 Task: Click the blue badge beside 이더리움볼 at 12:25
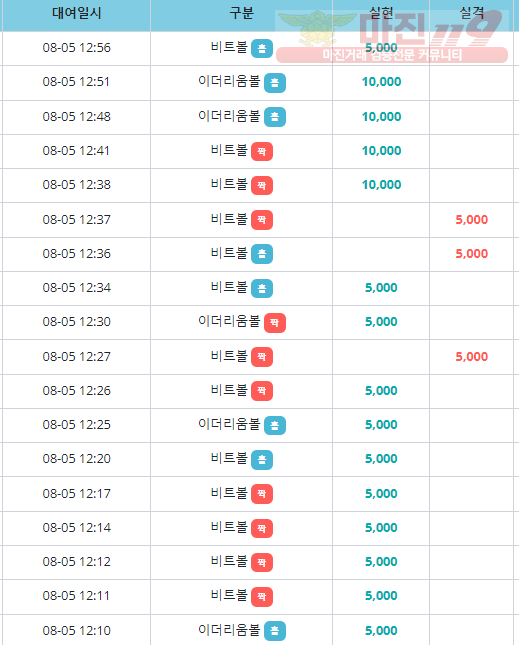point(275,426)
